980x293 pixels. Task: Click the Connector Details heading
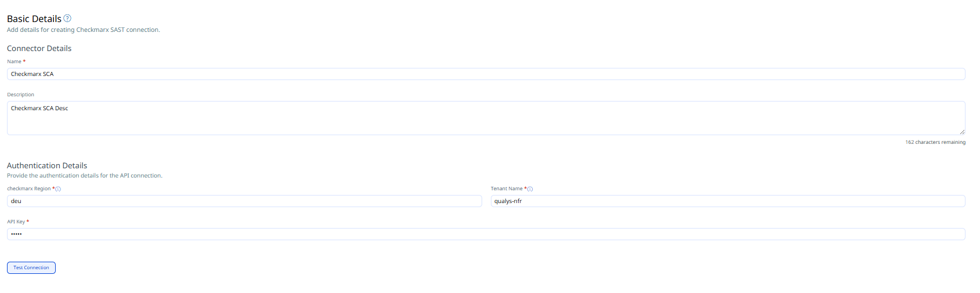point(39,48)
